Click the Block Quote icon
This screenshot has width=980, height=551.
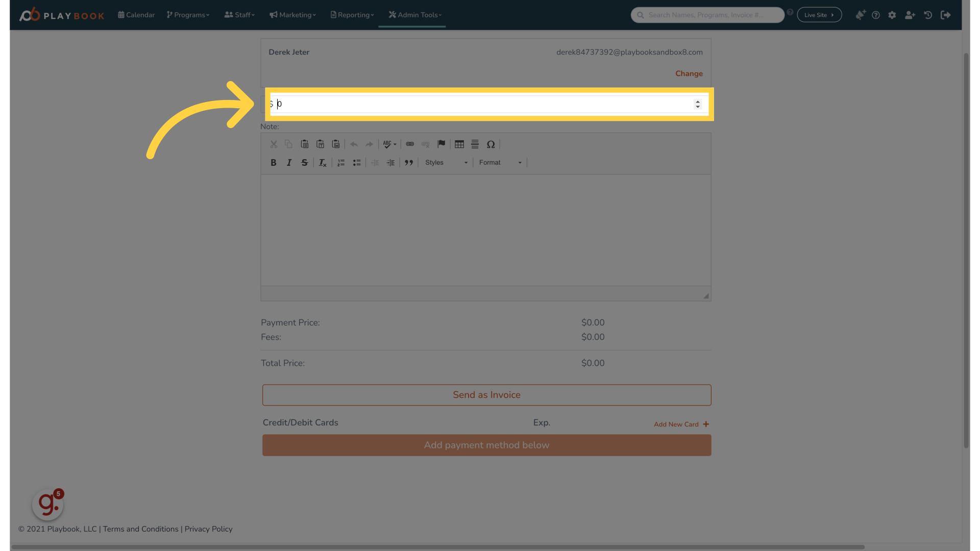[x=409, y=163]
